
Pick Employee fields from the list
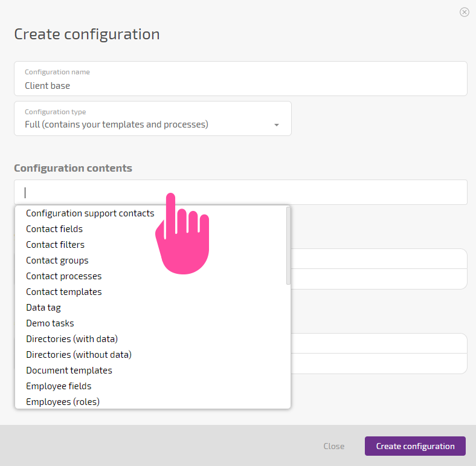59,386
